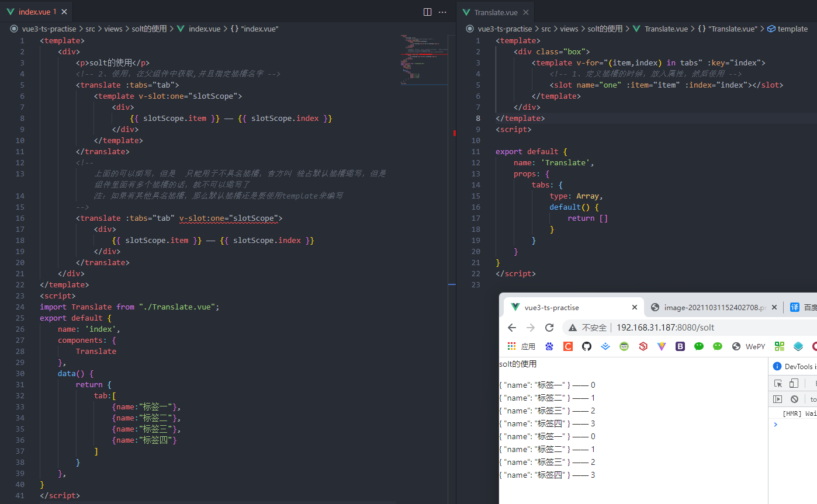Open the GitHub bookmark icon
This screenshot has width=817, height=504.
tap(587, 346)
